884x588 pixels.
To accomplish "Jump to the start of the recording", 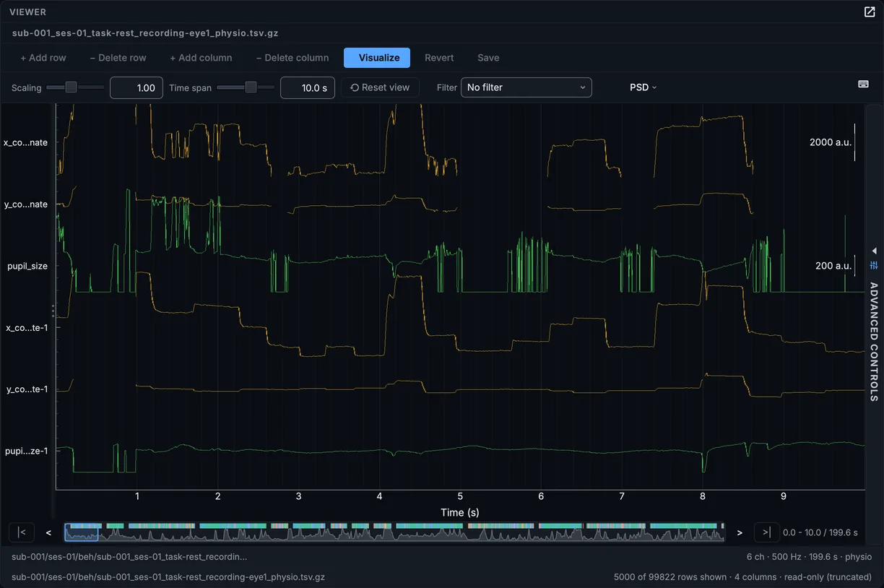I will 22,532.
